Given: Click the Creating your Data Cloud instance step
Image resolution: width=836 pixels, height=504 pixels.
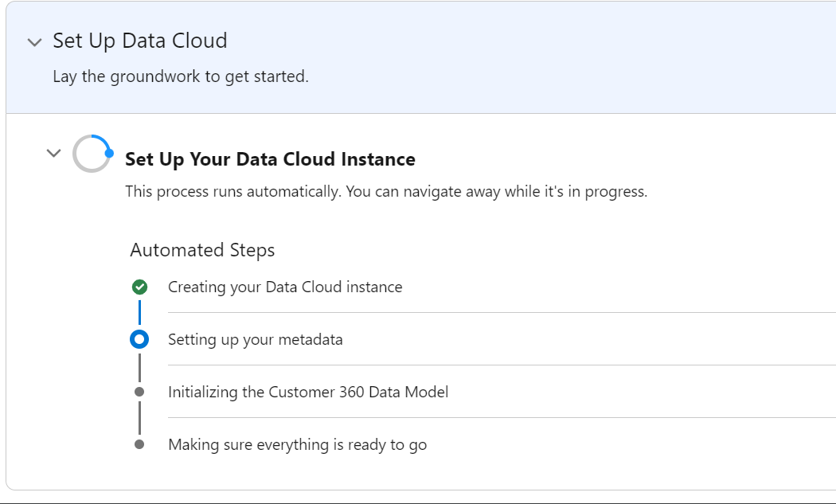Looking at the screenshot, I should [285, 287].
